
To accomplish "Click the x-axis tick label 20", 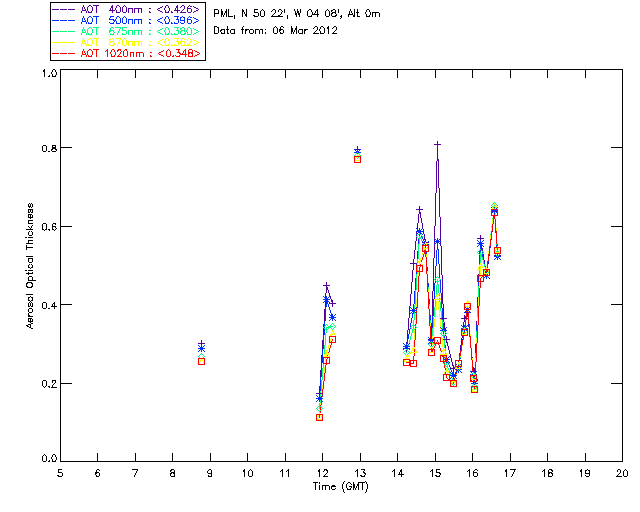I will click(621, 472).
